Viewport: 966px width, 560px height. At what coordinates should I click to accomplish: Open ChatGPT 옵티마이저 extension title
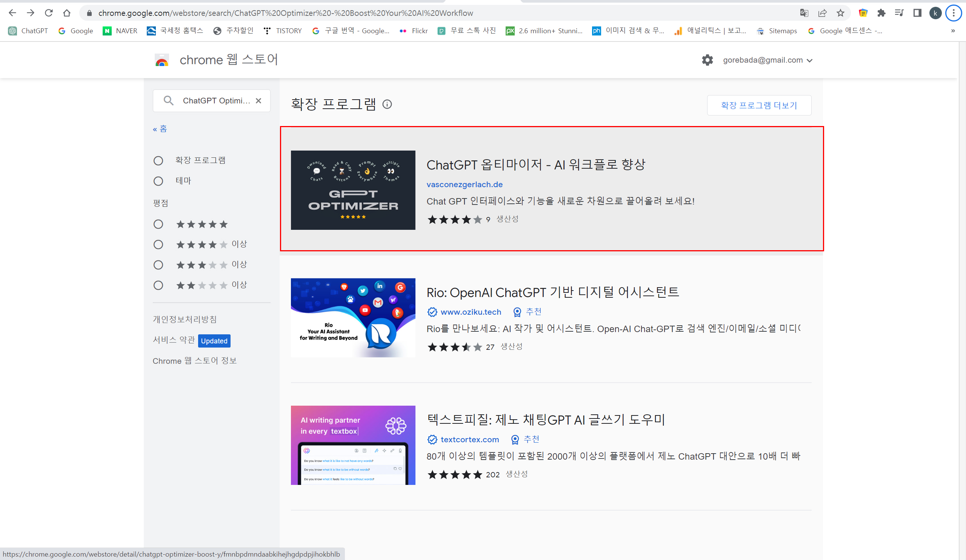536,165
